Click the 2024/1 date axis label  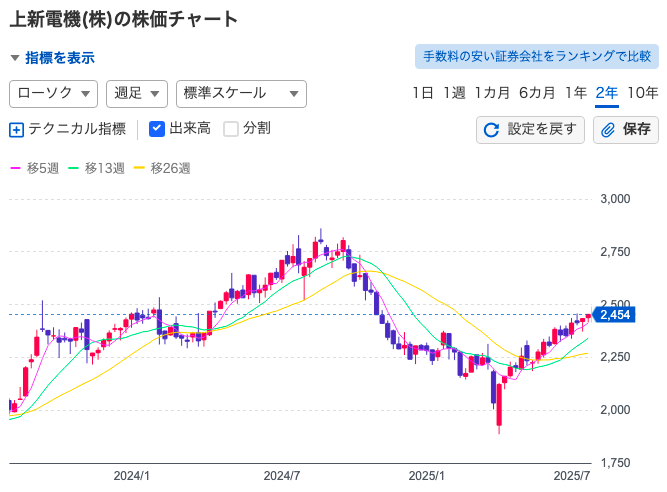(x=131, y=476)
